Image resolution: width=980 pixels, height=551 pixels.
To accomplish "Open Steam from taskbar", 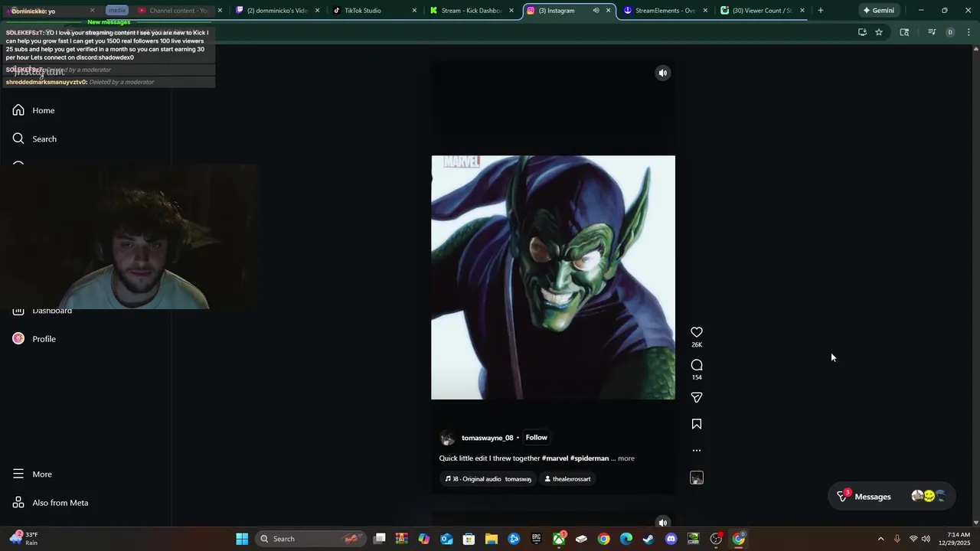I will tap(648, 539).
